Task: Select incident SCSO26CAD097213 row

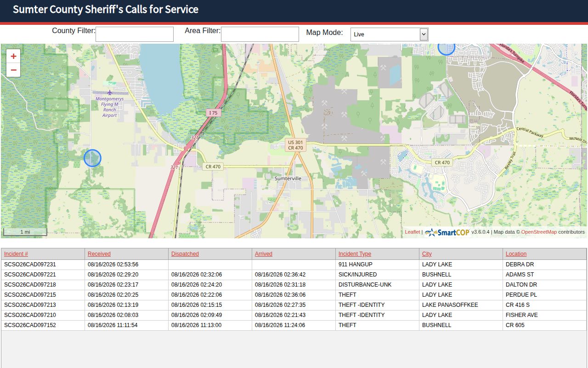Action: point(294,305)
